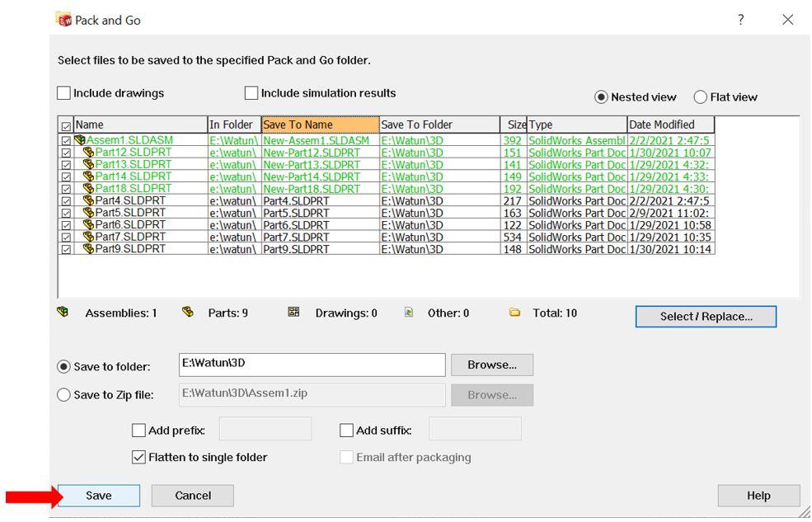The image size is (812, 522).
Task: Click the part icon beside Part9.SLDPRT
Action: 88,248
